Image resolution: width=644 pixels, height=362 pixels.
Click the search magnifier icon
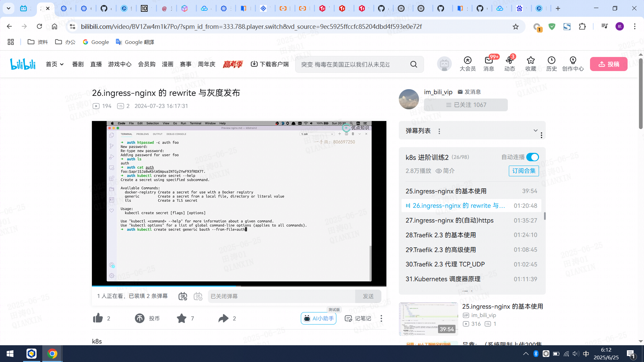coord(414,64)
